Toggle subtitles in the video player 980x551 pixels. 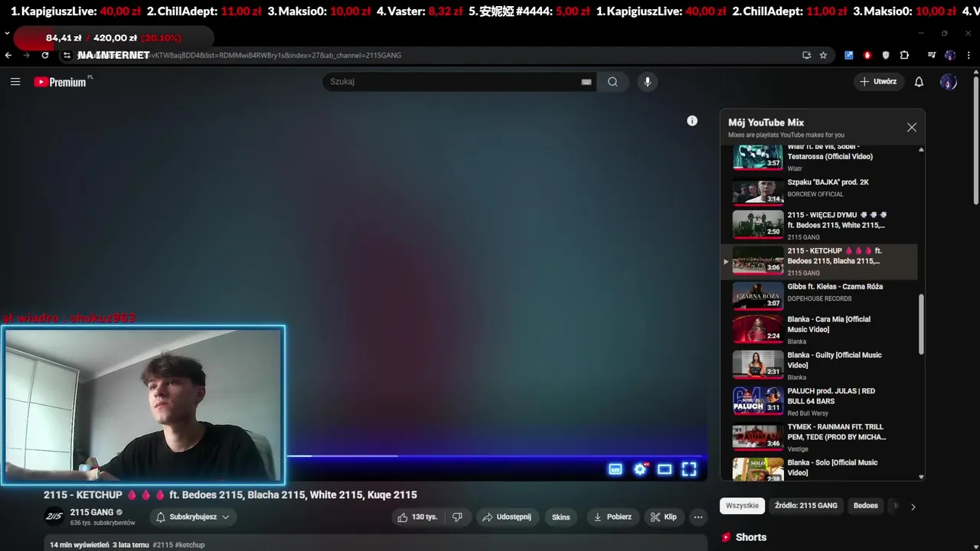click(616, 469)
